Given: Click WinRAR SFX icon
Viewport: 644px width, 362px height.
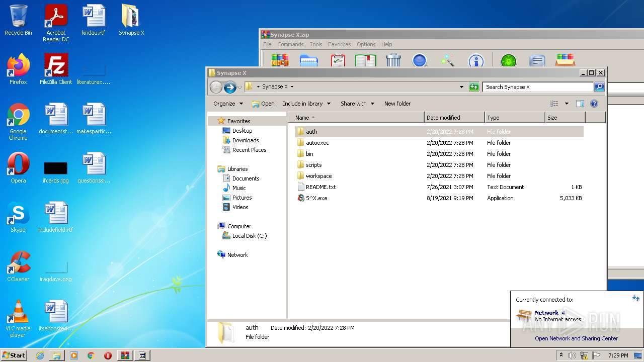Looking at the screenshot, I should (565, 60).
